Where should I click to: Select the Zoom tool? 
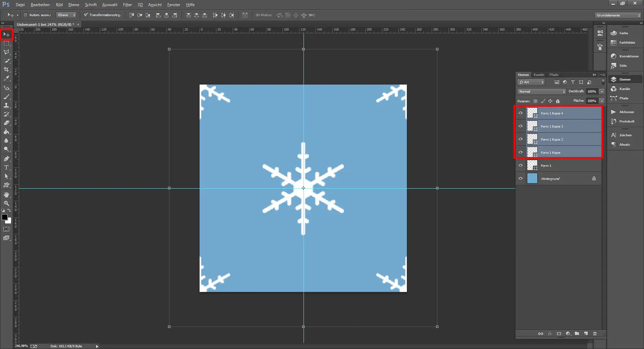(x=6, y=203)
